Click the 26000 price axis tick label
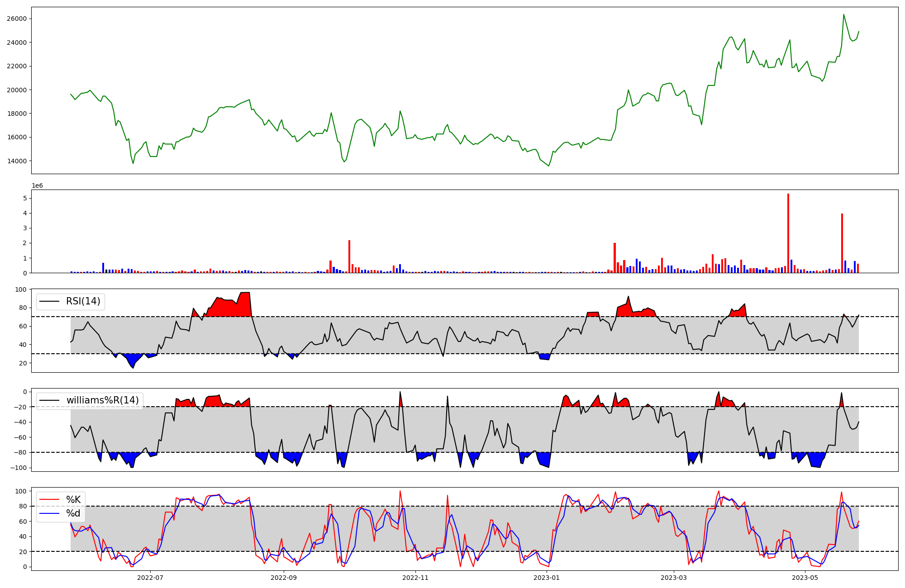 16,19
